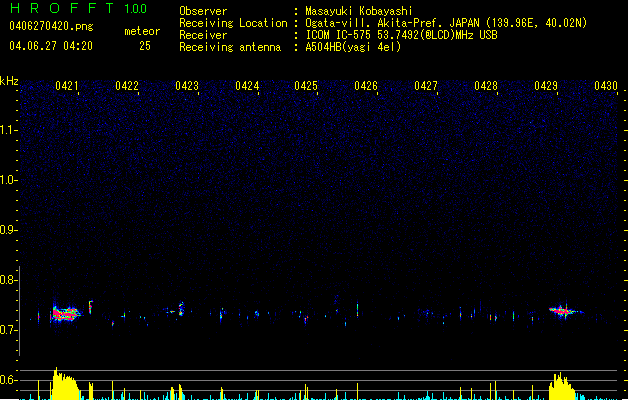Click the 0422 time marker

(x=127, y=86)
